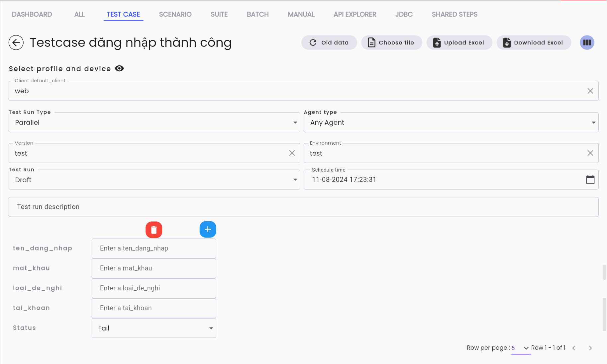Click Upload Excel button
Image resolution: width=607 pixels, height=364 pixels.
[x=459, y=42]
